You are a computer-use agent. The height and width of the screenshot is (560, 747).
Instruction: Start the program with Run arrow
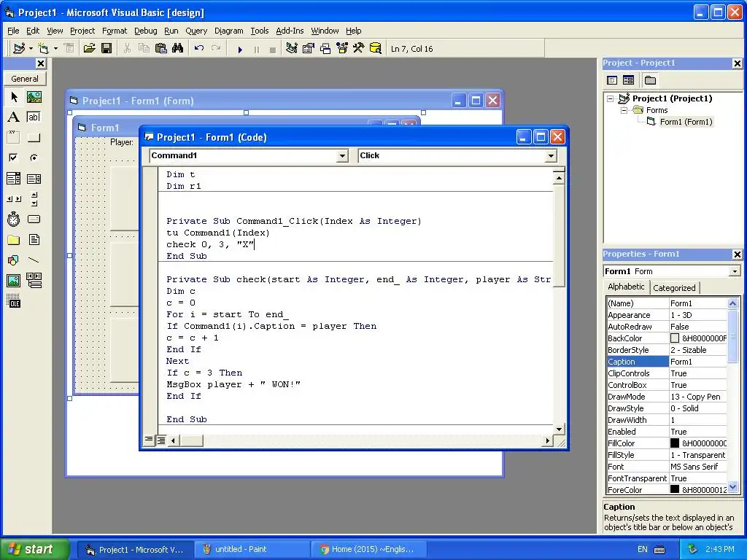click(240, 49)
